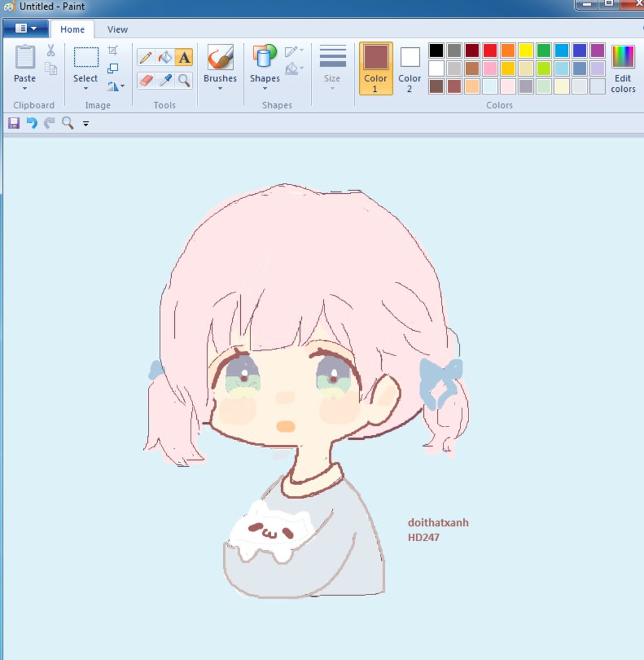Viewport: 644px width, 660px height.
Task: Open the Customize Quick Access Toolbar dropdown
Action: 86,124
